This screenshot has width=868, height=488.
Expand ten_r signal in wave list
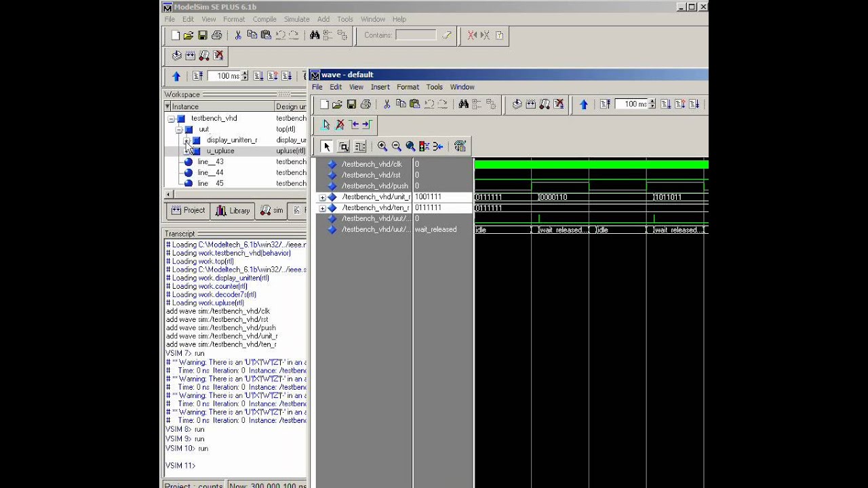(x=322, y=208)
